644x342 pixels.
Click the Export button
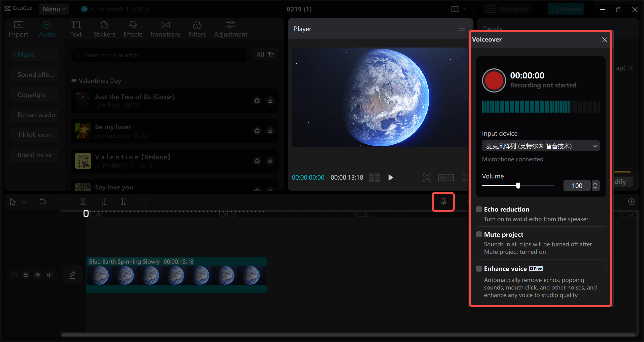[x=566, y=9]
